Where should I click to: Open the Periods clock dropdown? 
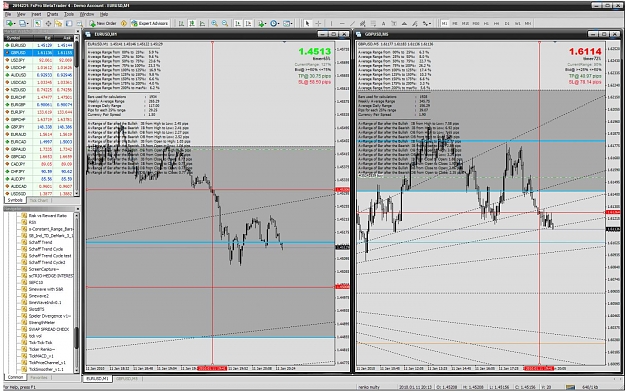275,24
